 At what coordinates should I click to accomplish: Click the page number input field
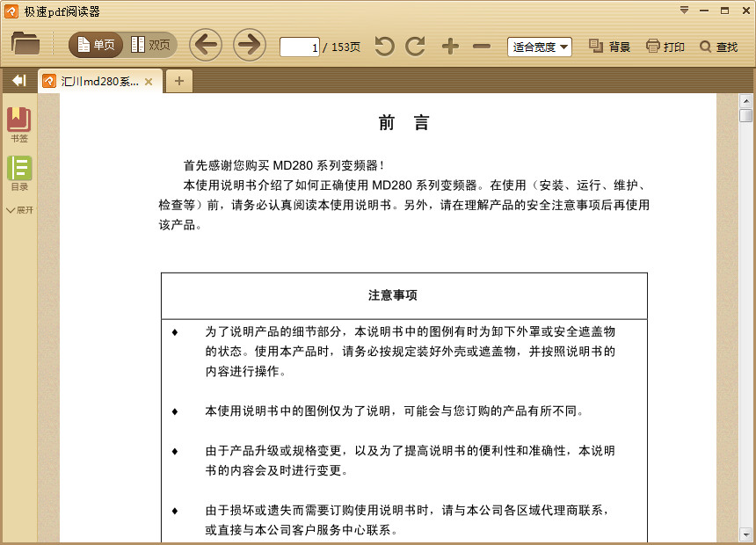[300, 47]
